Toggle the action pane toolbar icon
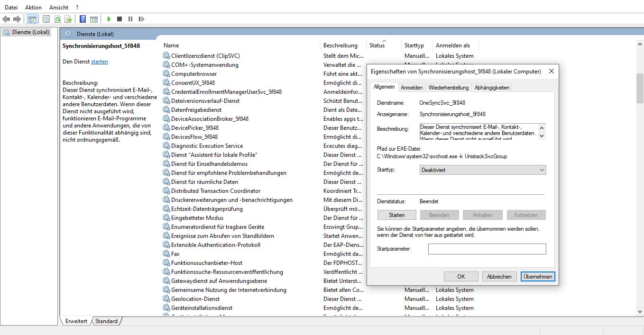Screen dimensions: 644x335 pos(94,19)
